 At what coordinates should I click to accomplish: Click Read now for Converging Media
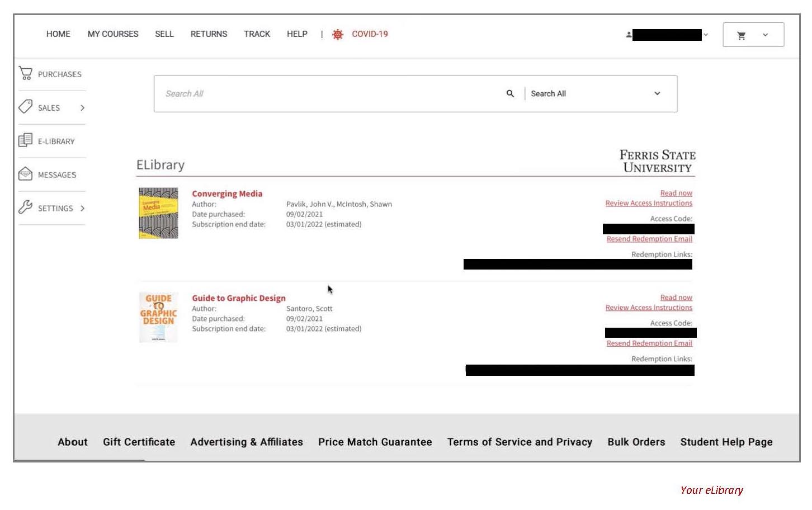click(x=676, y=193)
